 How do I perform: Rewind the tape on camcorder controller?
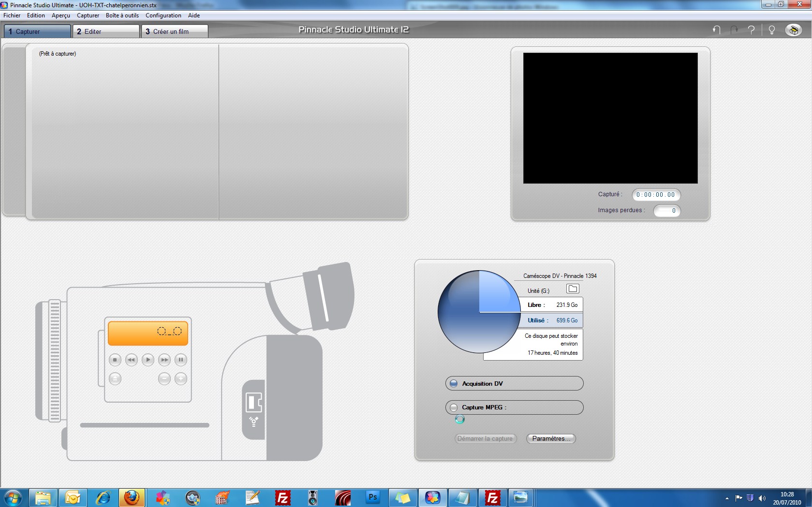pos(131,360)
